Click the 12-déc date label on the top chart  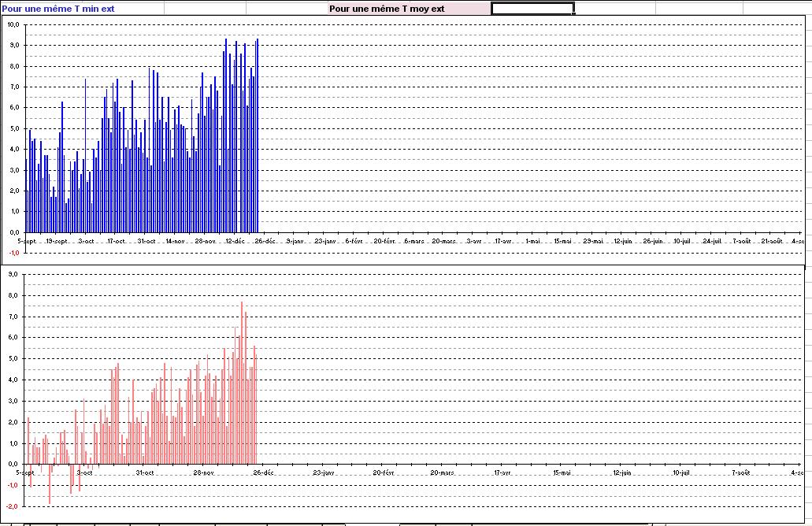pyautogui.click(x=235, y=241)
